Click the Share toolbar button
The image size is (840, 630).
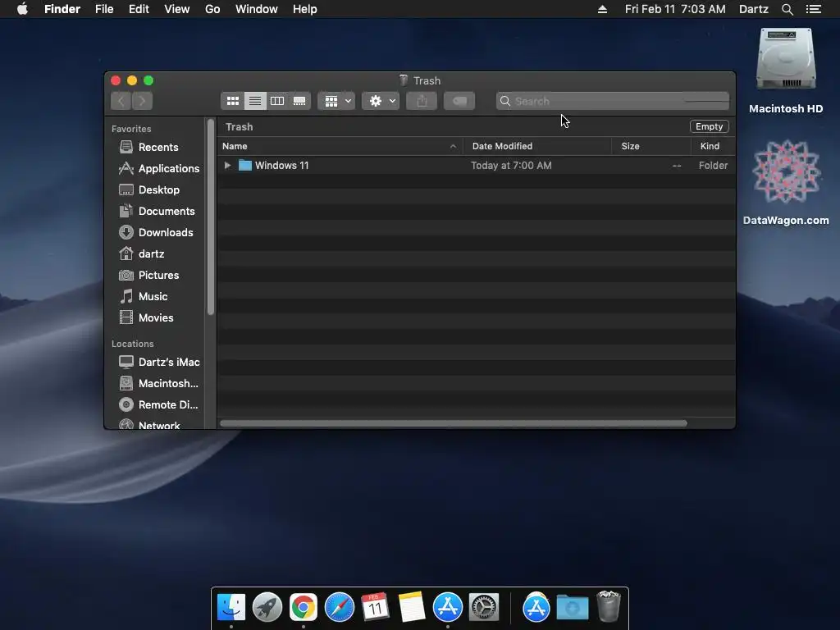tap(422, 101)
